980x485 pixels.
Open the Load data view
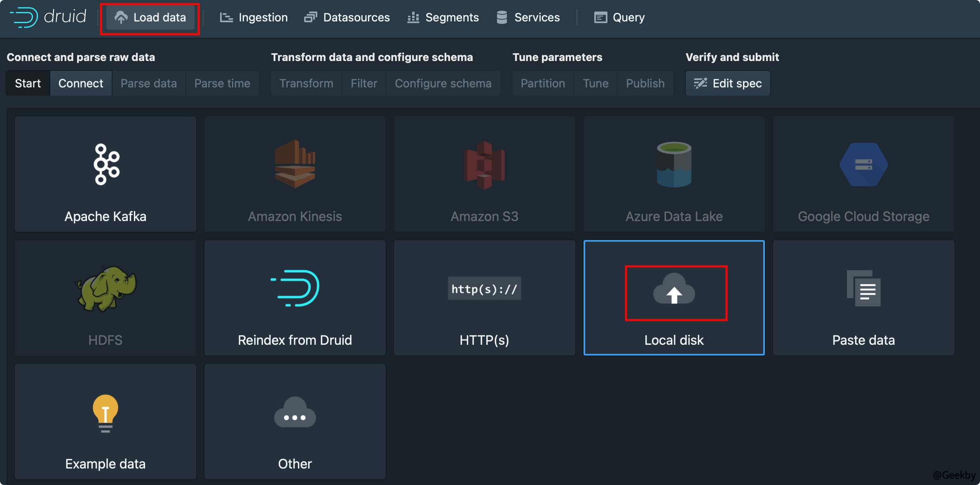coord(150,17)
